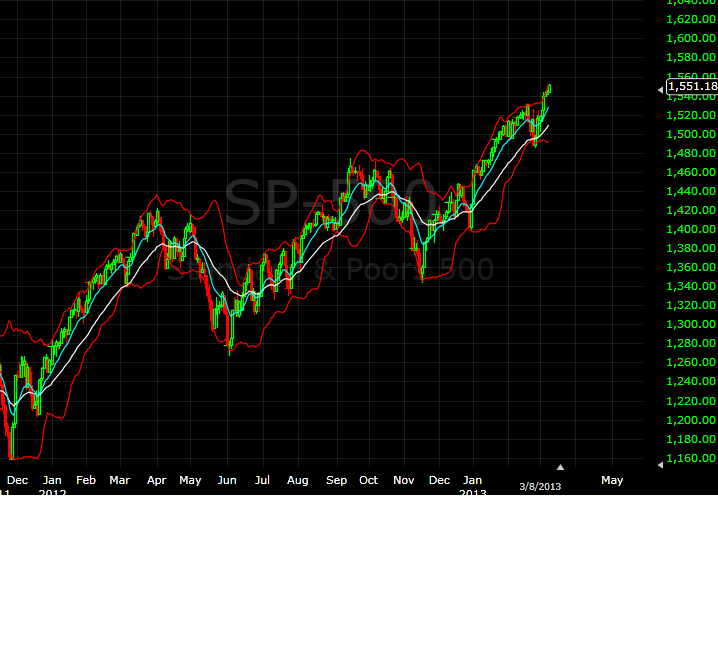This screenshot has width=718, height=648.
Task: Click the 1,600.00 price axis label
Action: point(691,38)
